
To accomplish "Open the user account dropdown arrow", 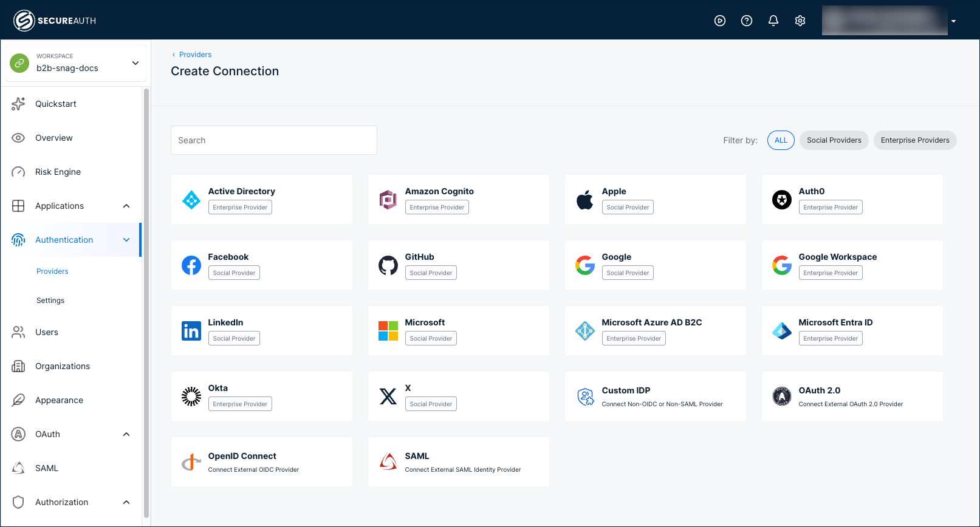I will tap(953, 21).
